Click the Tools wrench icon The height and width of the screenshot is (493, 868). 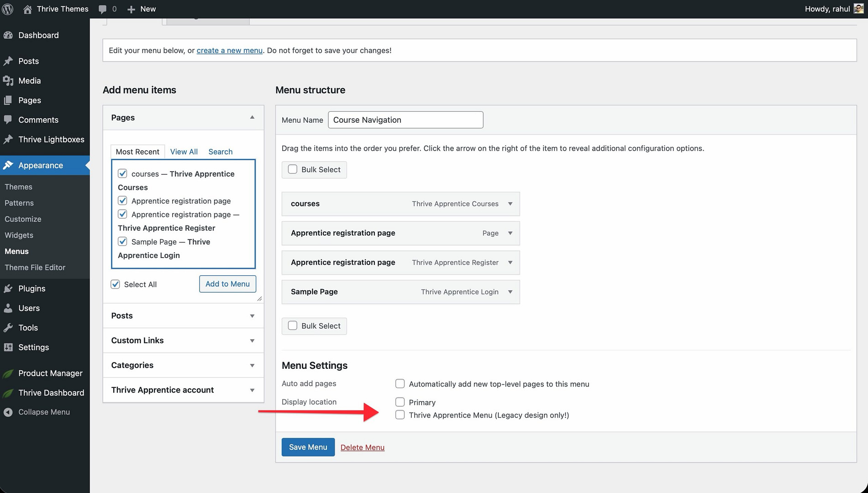coord(8,328)
